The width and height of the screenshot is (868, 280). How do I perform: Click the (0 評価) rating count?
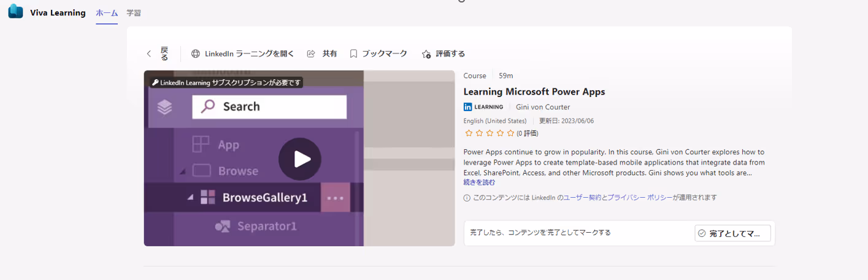coord(527,133)
